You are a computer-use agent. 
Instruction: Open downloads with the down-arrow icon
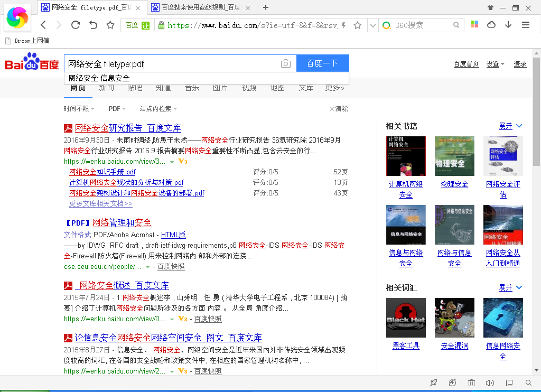coord(508,24)
